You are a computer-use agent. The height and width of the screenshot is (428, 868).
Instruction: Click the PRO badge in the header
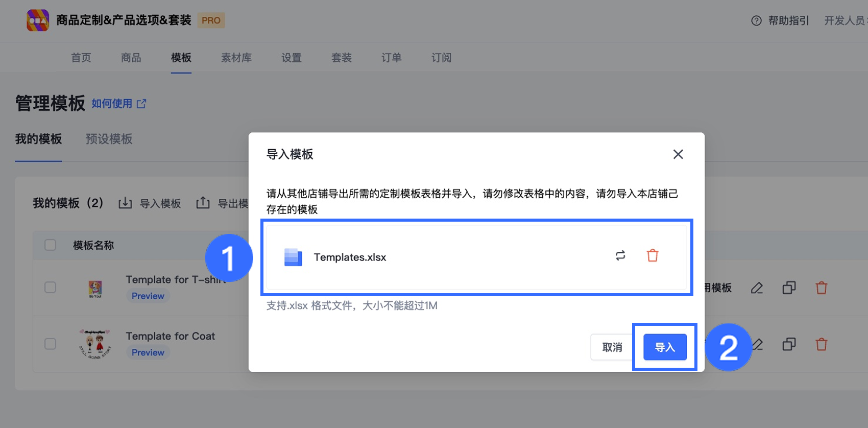211,20
